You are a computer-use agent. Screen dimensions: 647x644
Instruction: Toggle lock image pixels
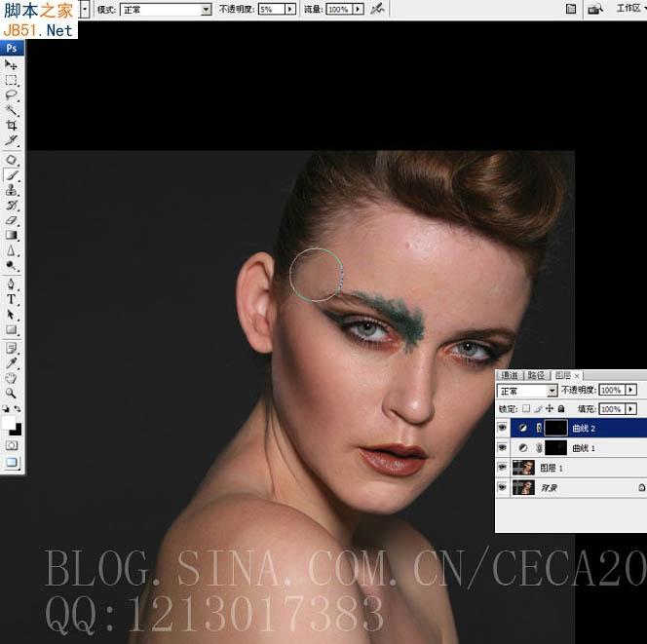(x=538, y=408)
